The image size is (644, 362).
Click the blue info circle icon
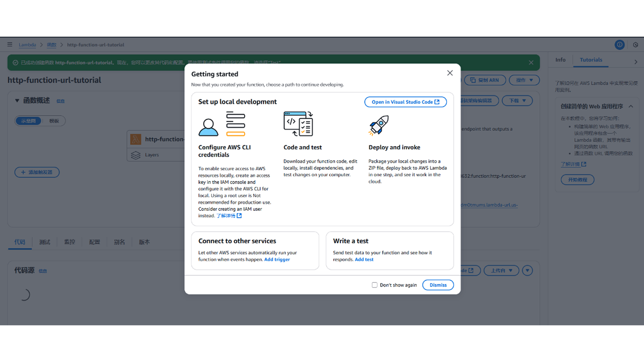tap(619, 44)
